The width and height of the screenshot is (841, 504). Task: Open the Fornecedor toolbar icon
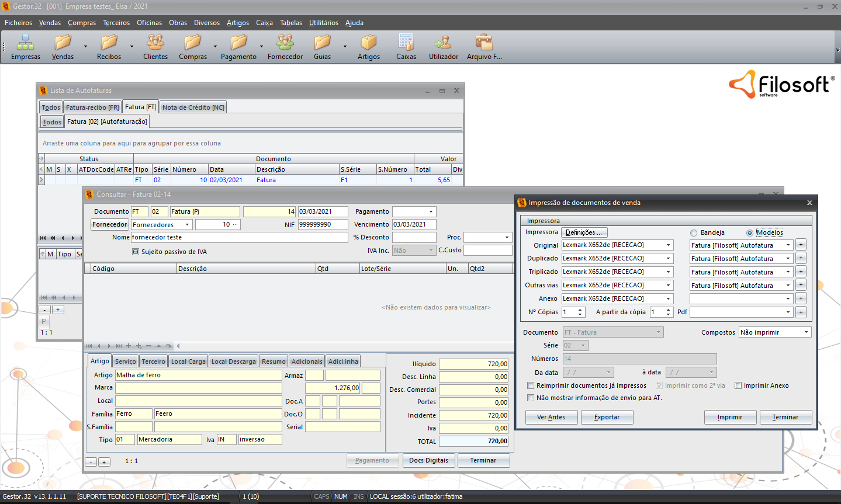(285, 47)
